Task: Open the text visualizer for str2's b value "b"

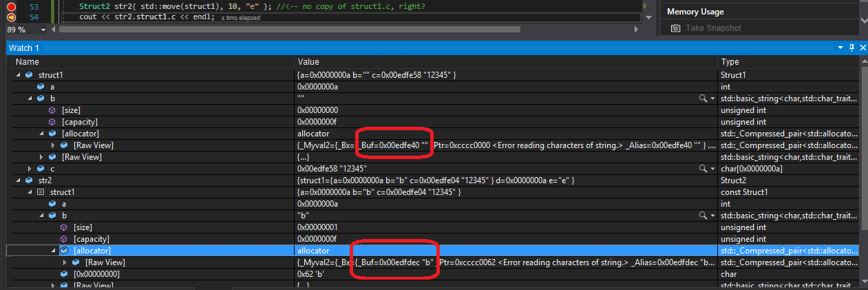Action: [703, 216]
